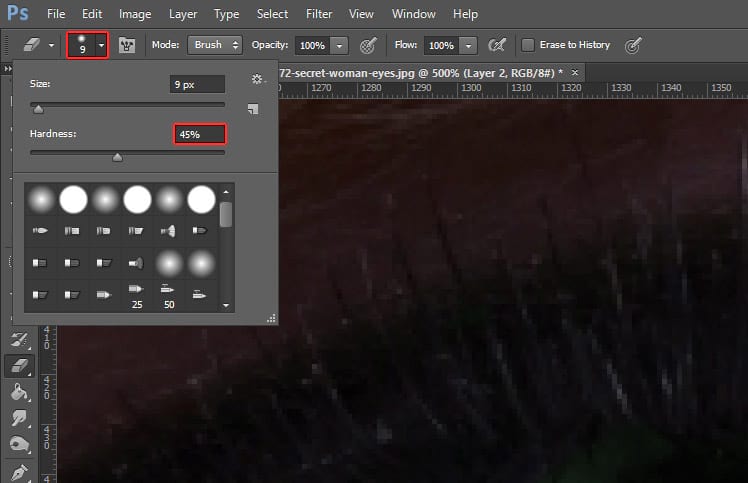Click the Hardness field showing 45%
The width and height of the screenshot is (748, 483).
tap(199, 134)
